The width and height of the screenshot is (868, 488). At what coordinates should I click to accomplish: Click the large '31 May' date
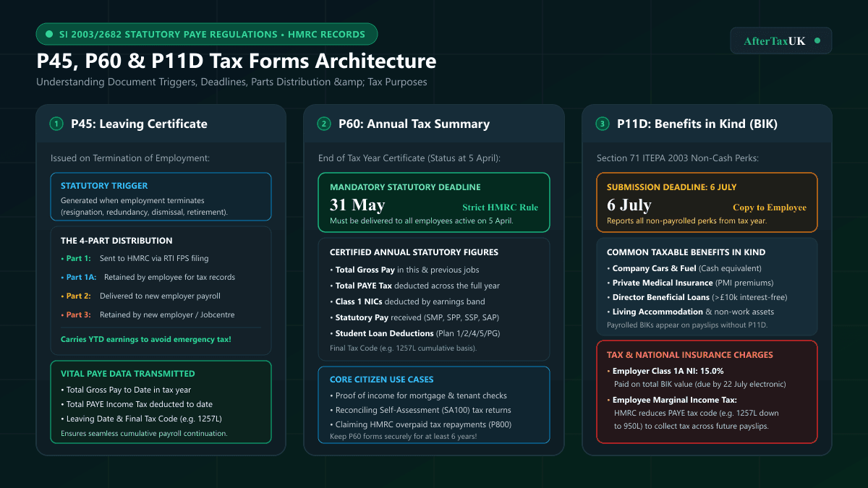[357, 205]
